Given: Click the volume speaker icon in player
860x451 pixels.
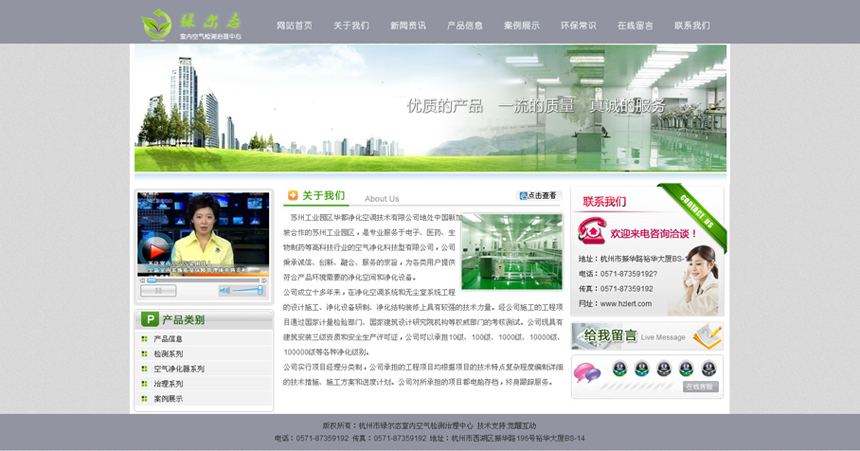Looking at the screenshot, I should tap(223, 291).
